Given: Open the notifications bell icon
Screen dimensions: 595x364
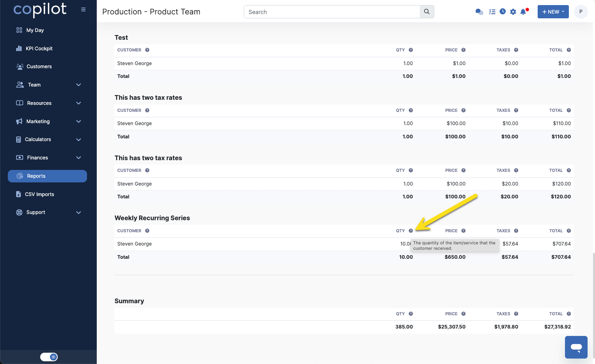Looking at the screenshot, I should coord(524,12).
